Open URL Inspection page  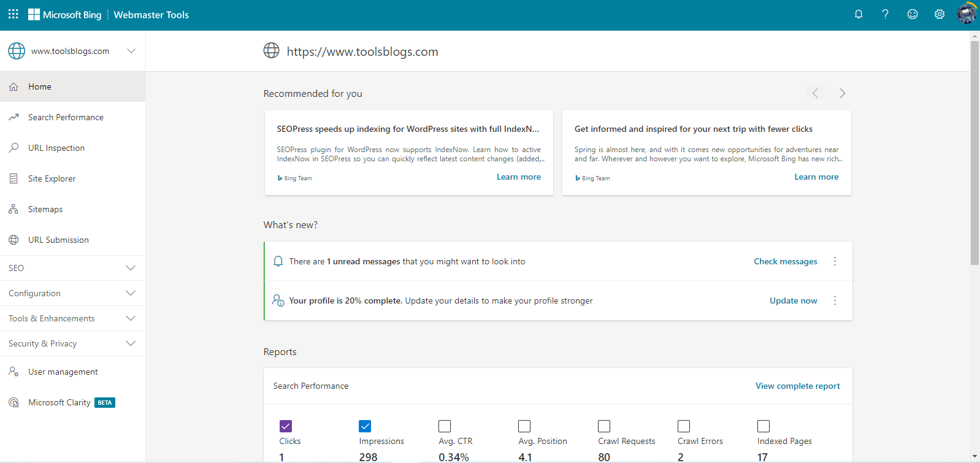[72, 148]
